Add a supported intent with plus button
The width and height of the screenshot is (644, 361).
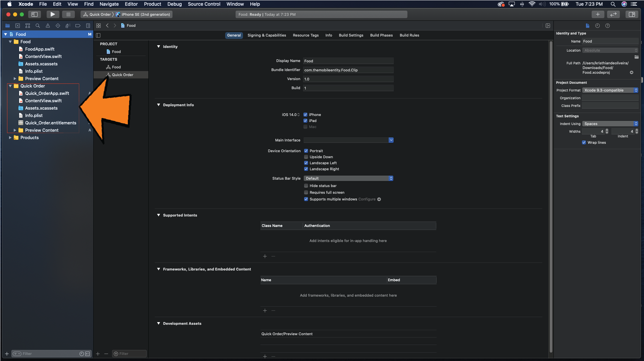click(x=265, y=256)
